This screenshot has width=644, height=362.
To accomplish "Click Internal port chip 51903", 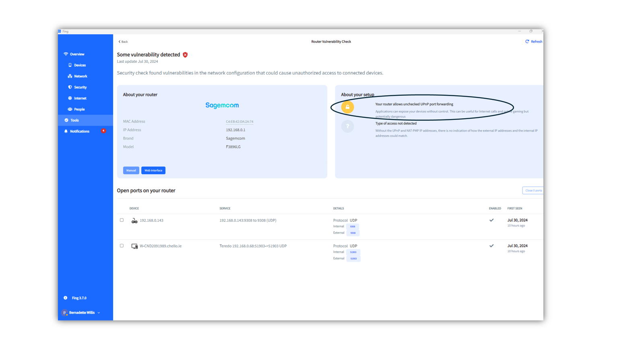I will click(353, 252).
